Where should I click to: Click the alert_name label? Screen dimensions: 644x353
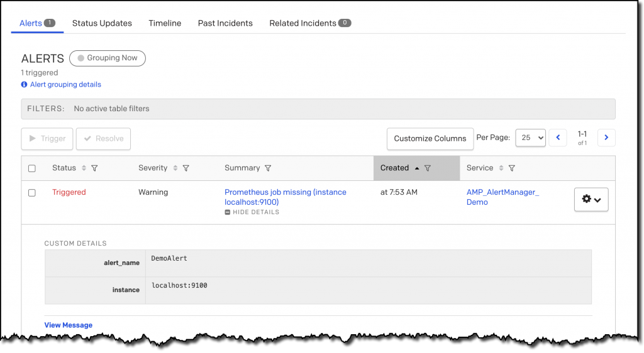pyautogui.click(x=121, y=263)
